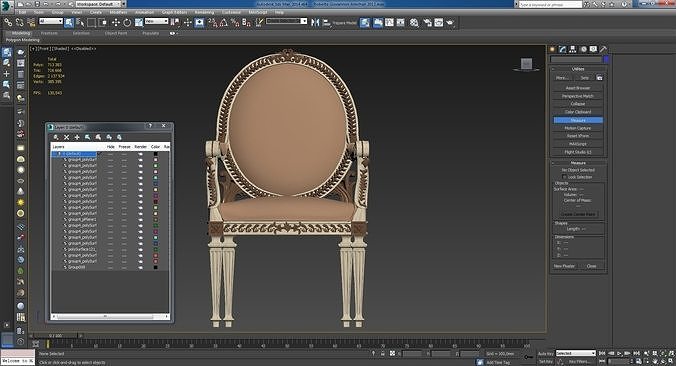
Task: Click Configure Button Sets icon in Utilities
Action: pyautogui.click(x=599, y=78)
